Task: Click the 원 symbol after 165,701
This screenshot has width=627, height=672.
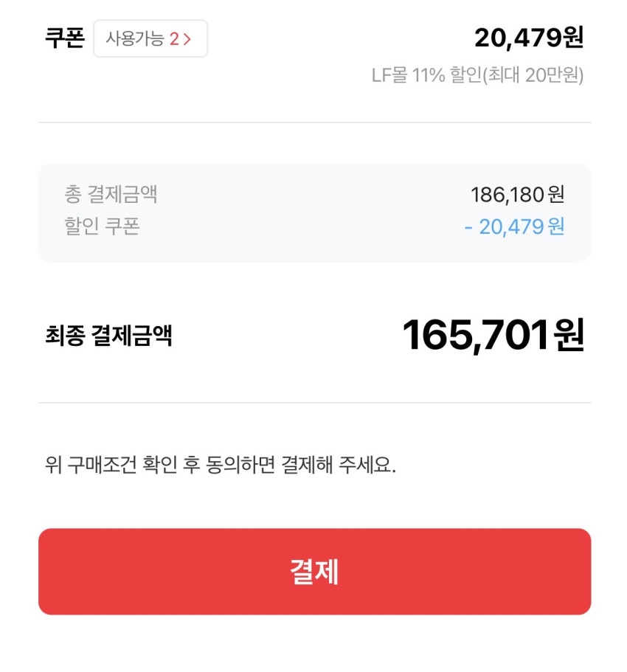Action: click(569, 336)
